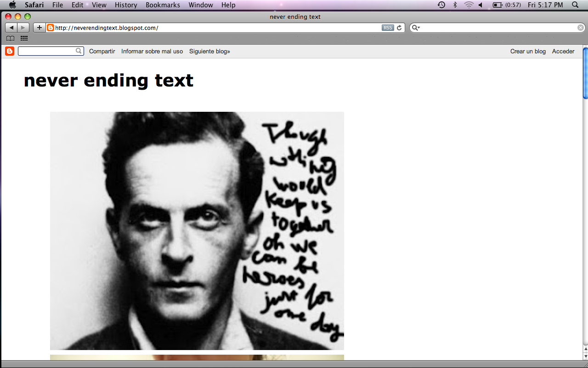Click the forward navigation arrow
Image resolution: width=588 pixels, height=368 pixels.
pyautogui.click(x=23, y=28)
